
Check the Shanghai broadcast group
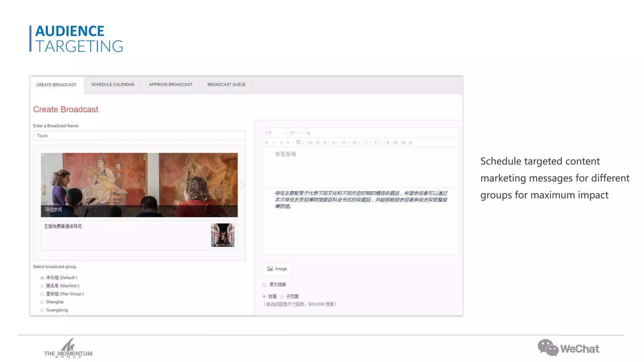coord(42,302)
